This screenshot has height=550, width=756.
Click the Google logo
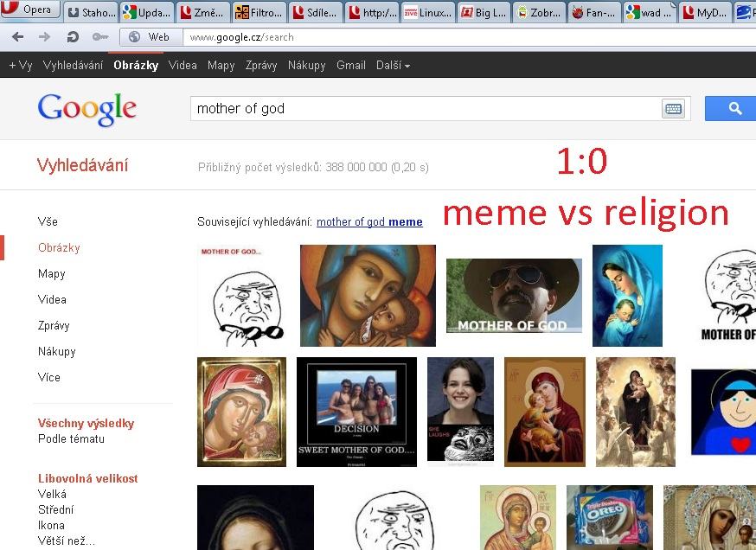point(87,109)
